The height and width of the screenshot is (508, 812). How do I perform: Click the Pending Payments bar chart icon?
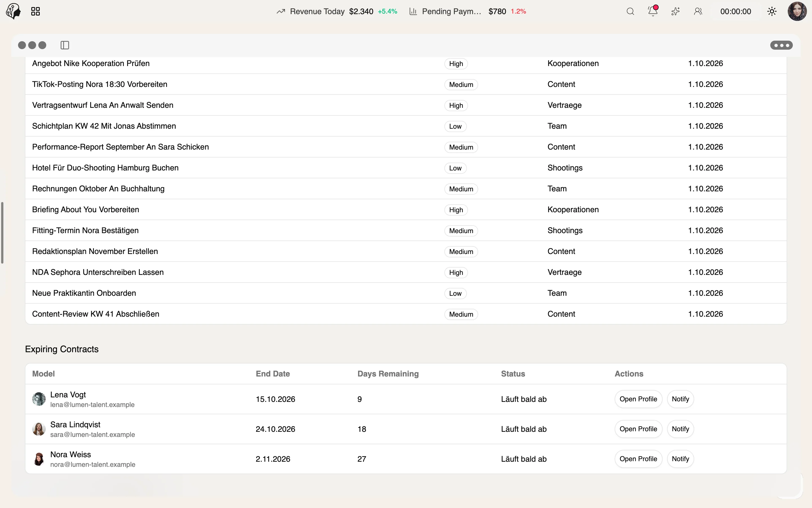pyautogui.click(x=413, y=11)
